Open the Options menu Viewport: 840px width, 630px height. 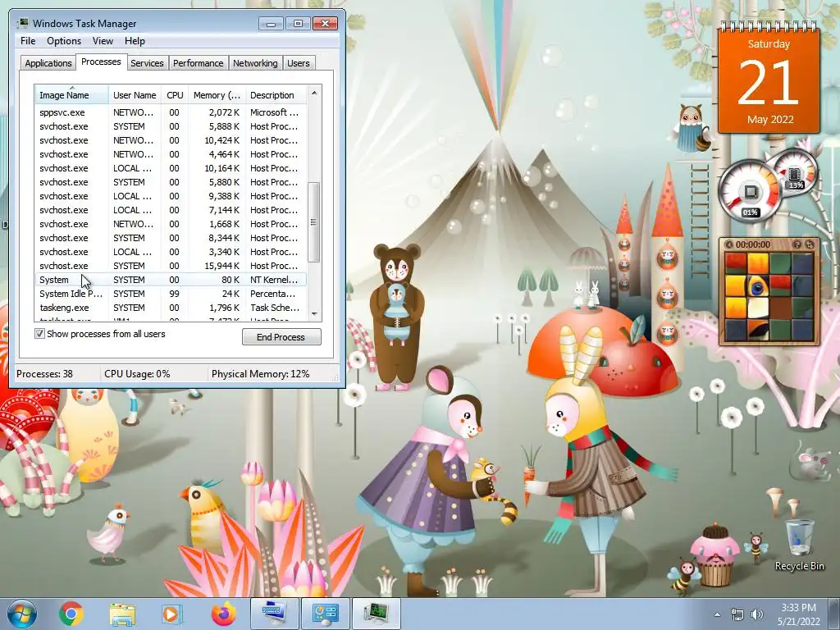(64, 41)
